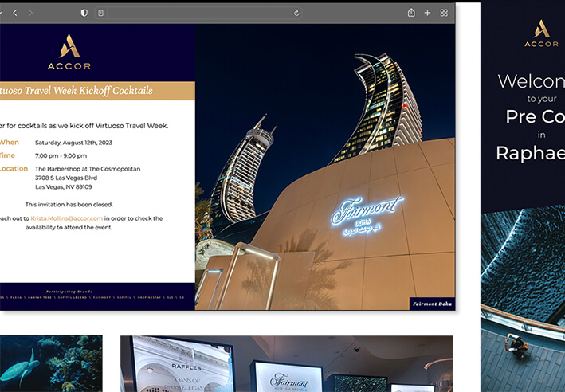565x392 pixels.
Task: Open the sea turtle underwater image
Action: coord(51,363)
